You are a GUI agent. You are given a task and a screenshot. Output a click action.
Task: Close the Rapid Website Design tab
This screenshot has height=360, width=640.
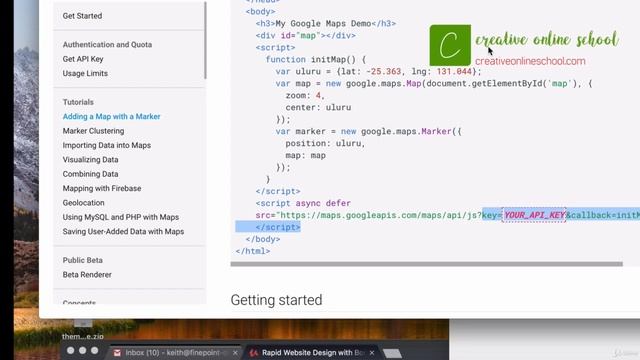[372, 353]
